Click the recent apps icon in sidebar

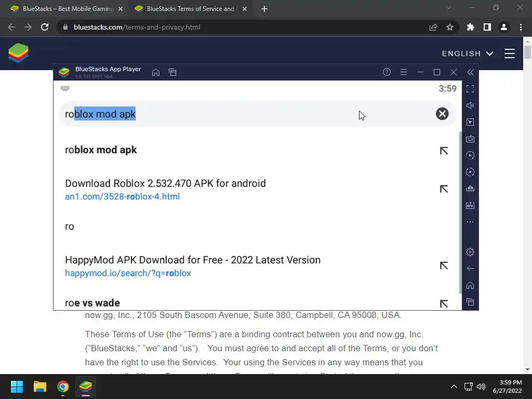[x=470, y=302]
